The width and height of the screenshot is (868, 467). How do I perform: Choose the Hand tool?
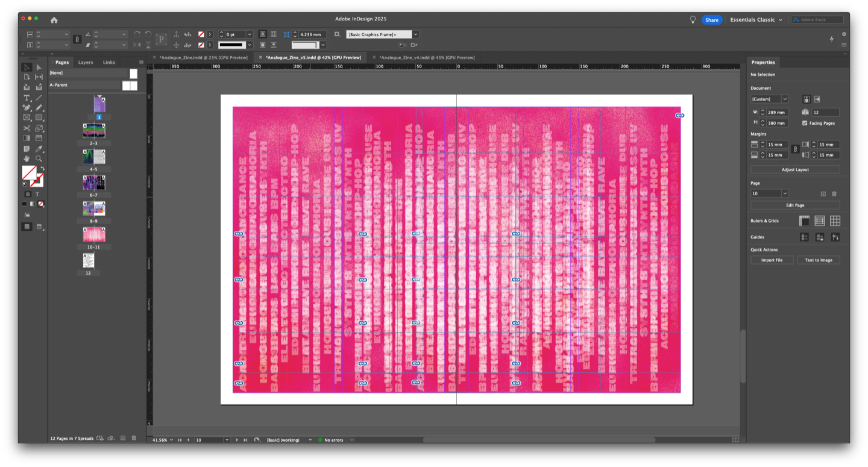click(x=27, y=159)
